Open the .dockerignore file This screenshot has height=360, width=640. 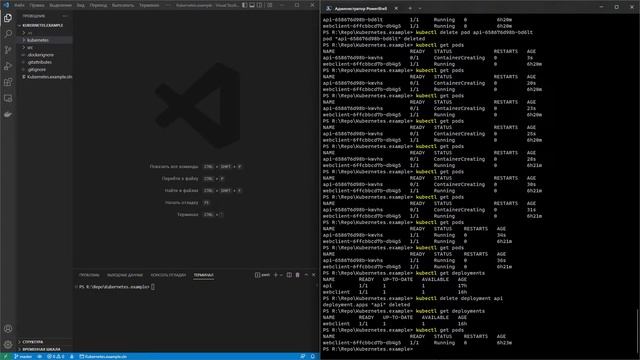click(x=44, y=55)
